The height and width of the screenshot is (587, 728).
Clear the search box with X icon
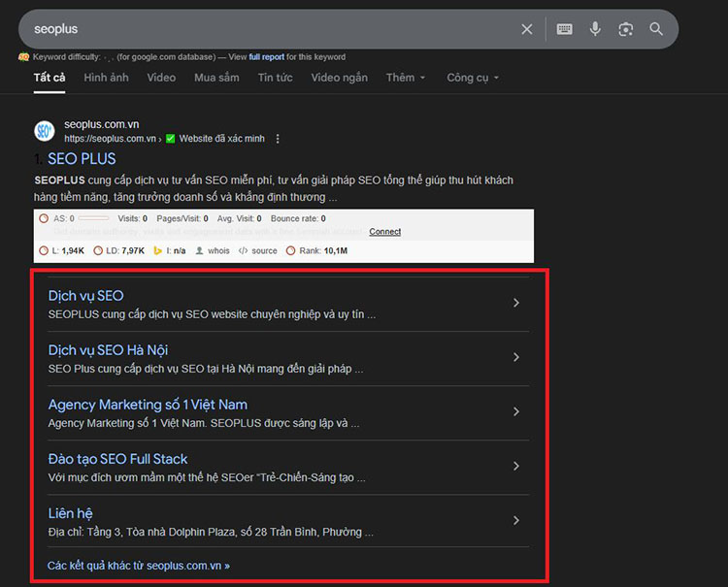526,29
